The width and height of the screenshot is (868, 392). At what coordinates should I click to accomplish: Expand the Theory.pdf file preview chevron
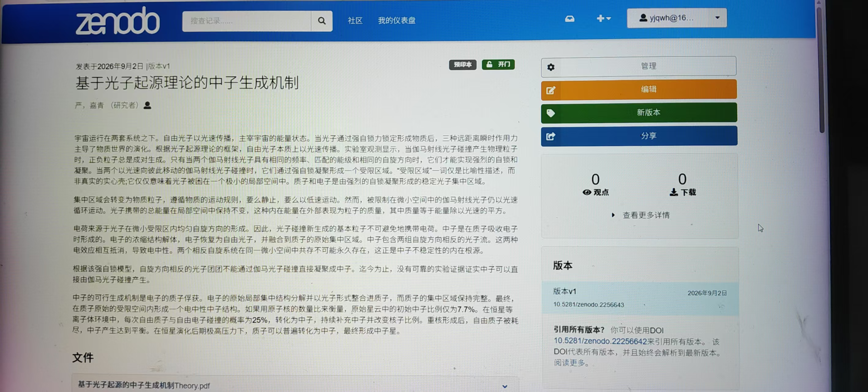(x=505, y=386)
